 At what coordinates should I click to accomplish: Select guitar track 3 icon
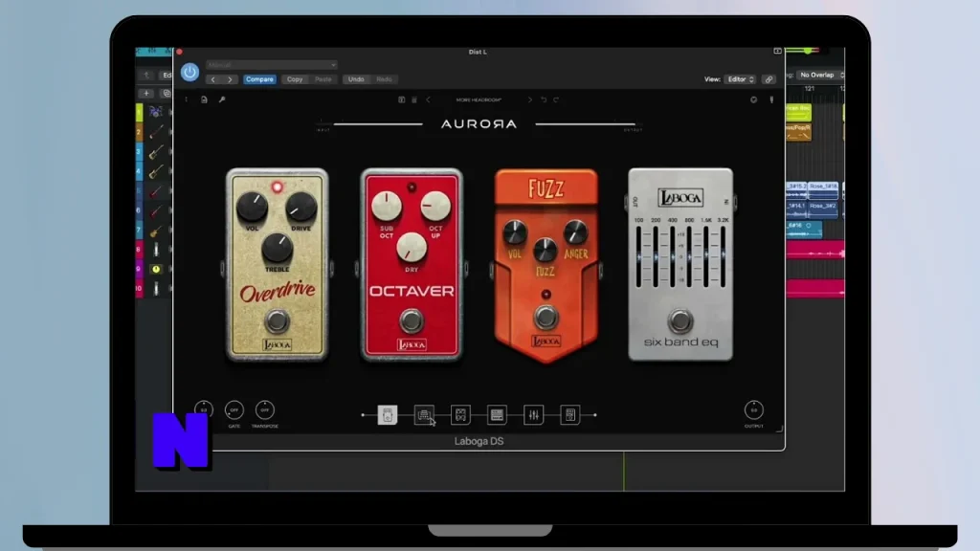click(x=156, y=152)
